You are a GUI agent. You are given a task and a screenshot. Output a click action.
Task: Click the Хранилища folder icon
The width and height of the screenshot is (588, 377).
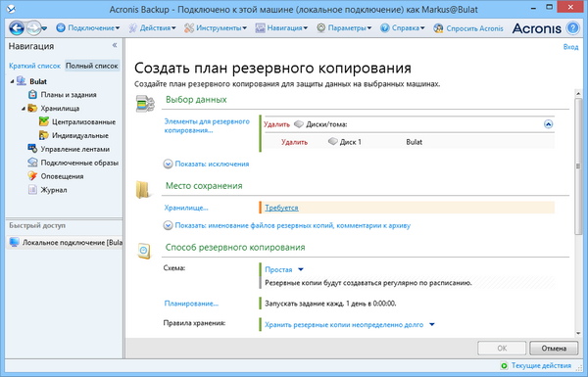click(32, 109)
